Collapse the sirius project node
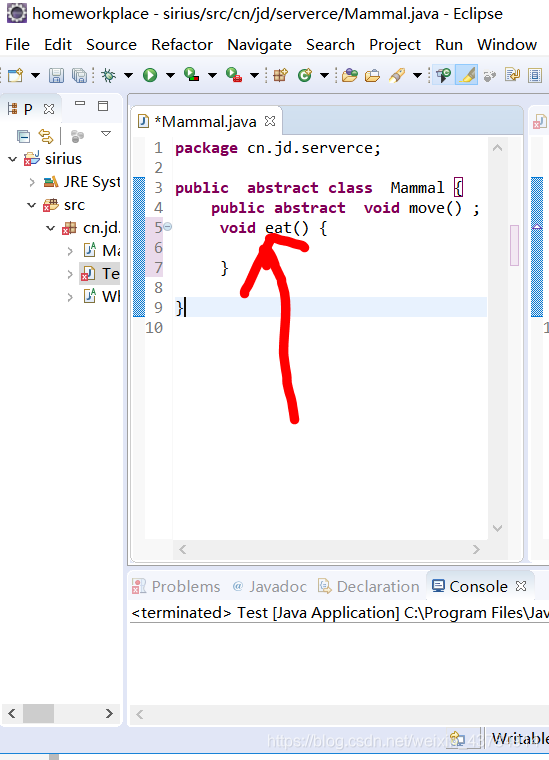This screenshot has height=760, width=549. 13,159
